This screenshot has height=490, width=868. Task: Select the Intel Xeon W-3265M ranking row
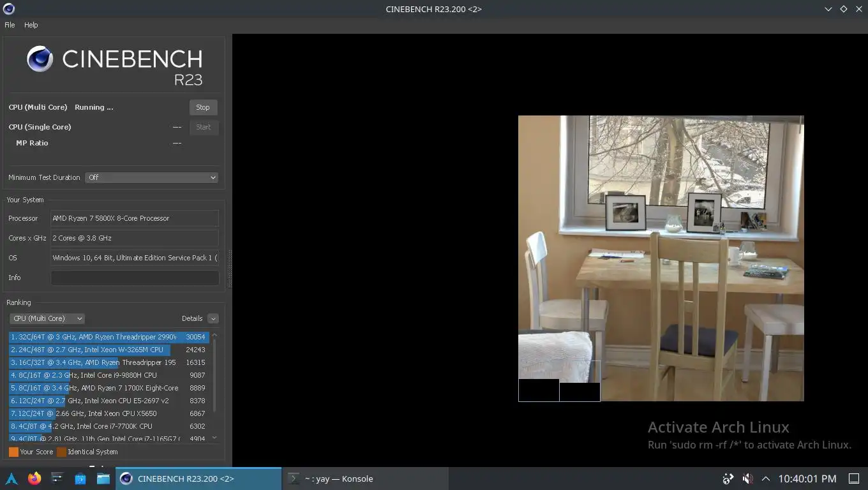[x=109, y=350]
